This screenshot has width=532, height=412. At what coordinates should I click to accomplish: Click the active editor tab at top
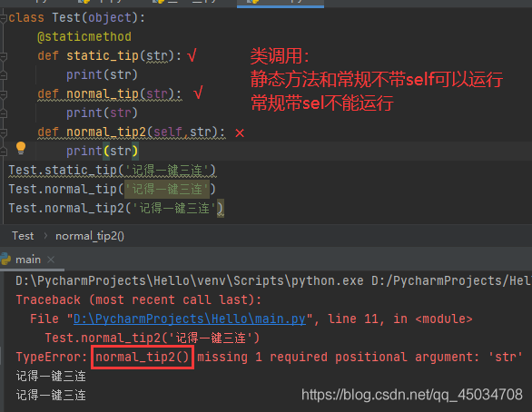(281, 4)
